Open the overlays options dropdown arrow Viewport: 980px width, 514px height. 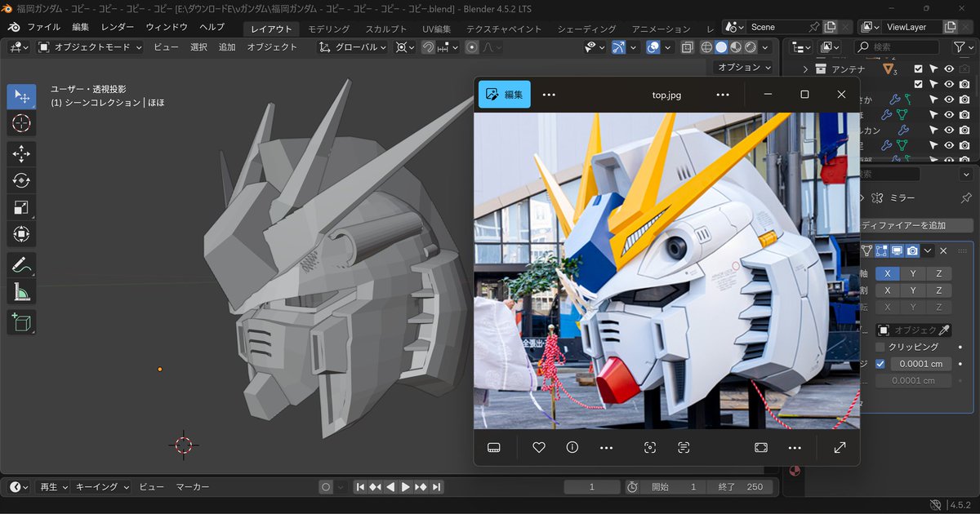[668, 47]
